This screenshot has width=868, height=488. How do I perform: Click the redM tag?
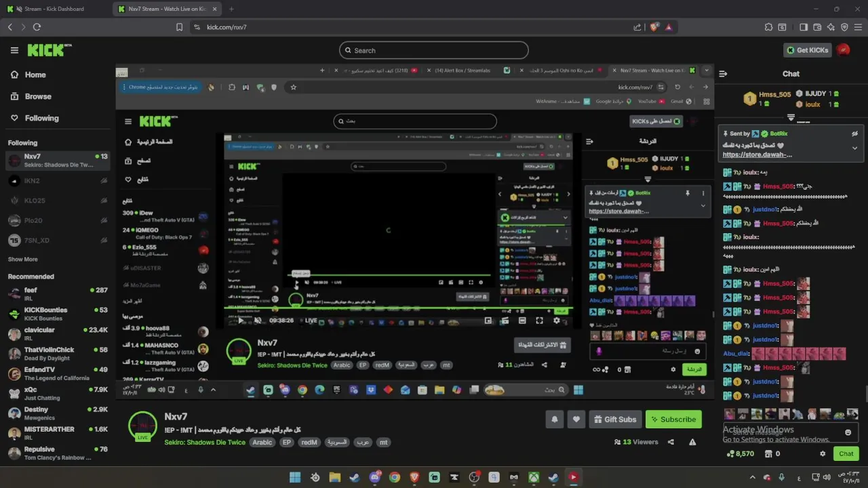click(309, 443)
